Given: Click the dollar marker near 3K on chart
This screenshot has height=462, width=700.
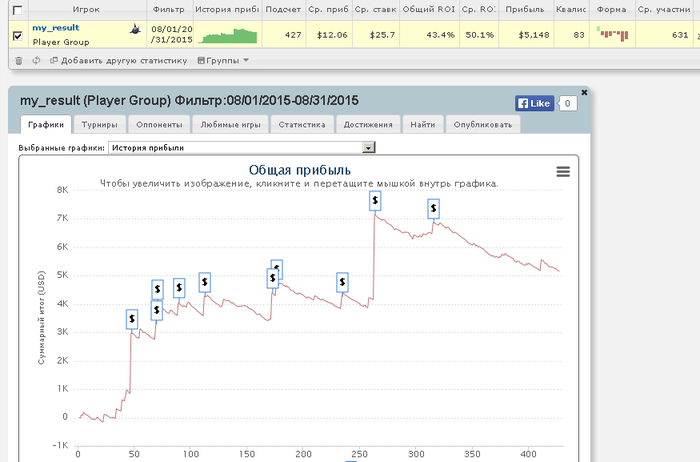Looking at the screenshot, I should pos(132,319).
